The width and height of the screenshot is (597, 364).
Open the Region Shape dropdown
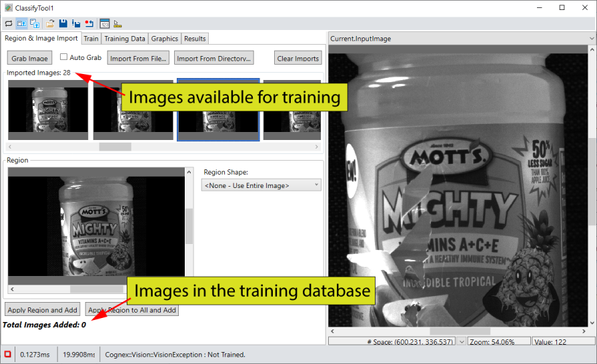261,185
